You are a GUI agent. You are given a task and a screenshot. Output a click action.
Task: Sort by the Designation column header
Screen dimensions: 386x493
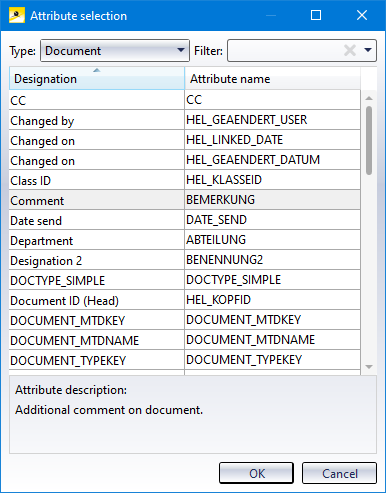(x=97, y=79)
